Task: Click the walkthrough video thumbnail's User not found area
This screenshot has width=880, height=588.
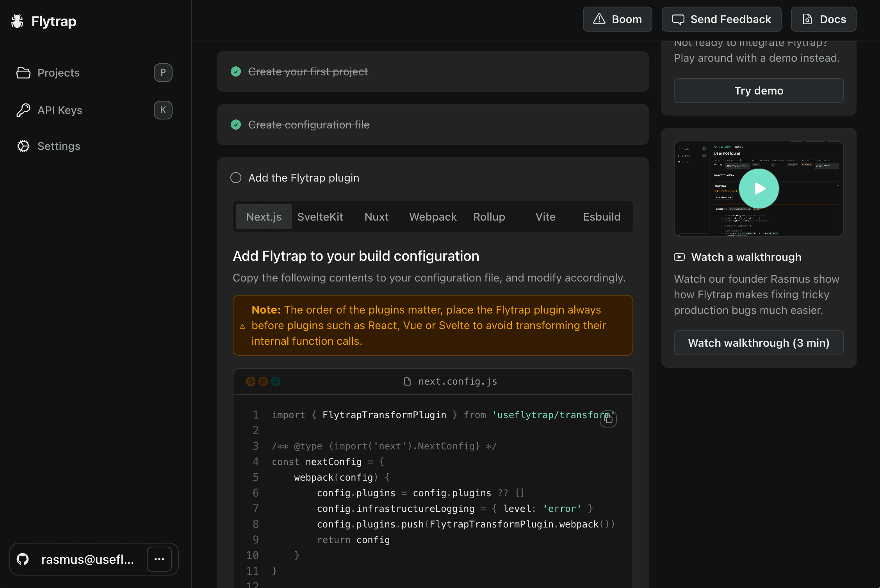Action: click(727, 153)
